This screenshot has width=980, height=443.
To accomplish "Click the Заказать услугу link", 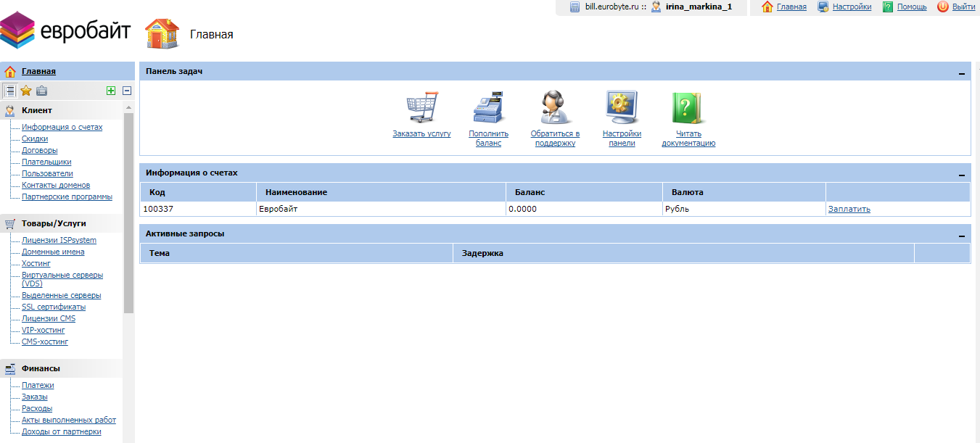I will tap(421, 133).
